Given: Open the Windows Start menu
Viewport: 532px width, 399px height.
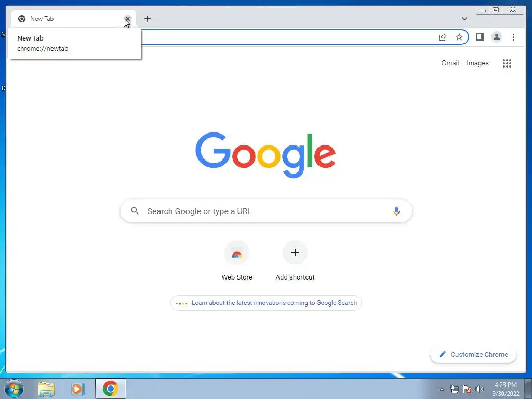Looking at the screenshot, I should [14, 389].
